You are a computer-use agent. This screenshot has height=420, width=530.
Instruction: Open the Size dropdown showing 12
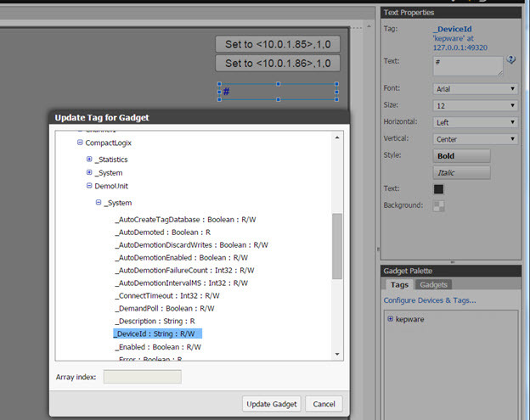tap(476, 106)
